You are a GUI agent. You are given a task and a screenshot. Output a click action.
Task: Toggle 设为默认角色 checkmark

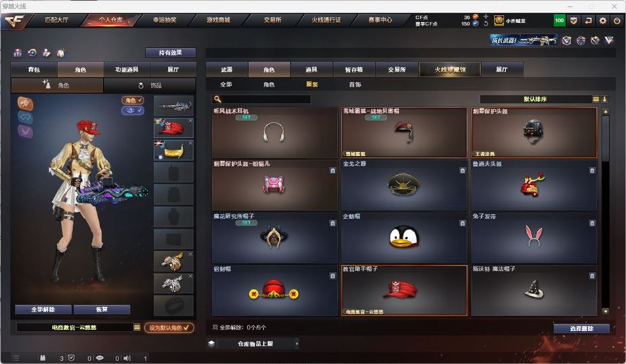coord(169,327)
